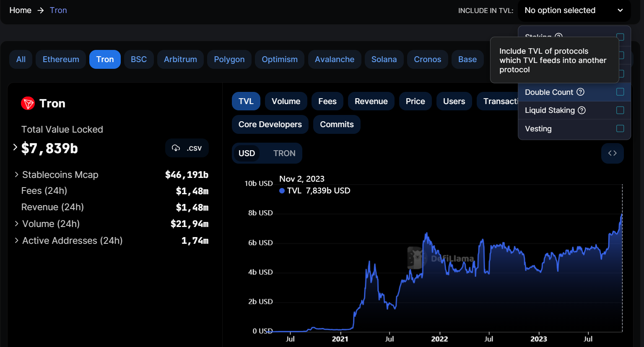Choose the Solana chain tab

(384, 59)
